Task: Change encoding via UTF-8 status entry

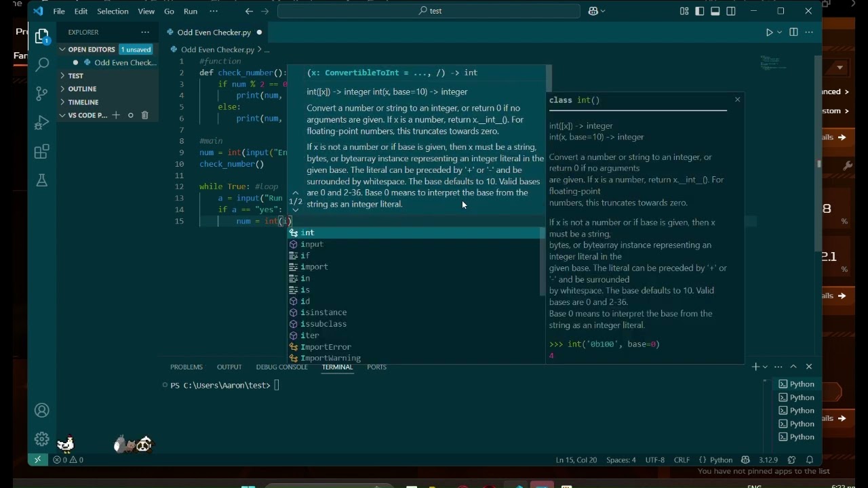Action: coord(655,460)
